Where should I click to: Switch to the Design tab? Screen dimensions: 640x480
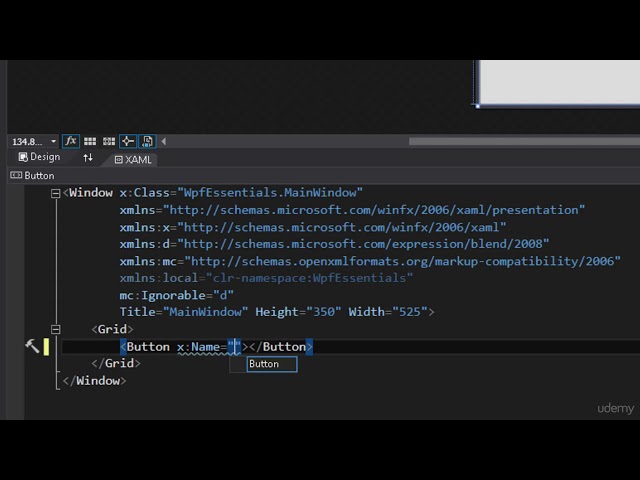39,157
